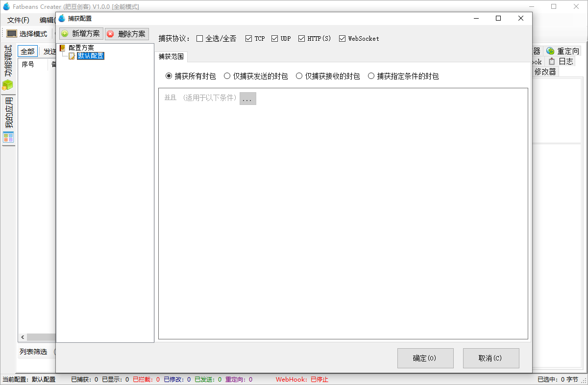Disable the WebSocket protocol checkbox
588x385 pixels.
click(x=342, y=38)
